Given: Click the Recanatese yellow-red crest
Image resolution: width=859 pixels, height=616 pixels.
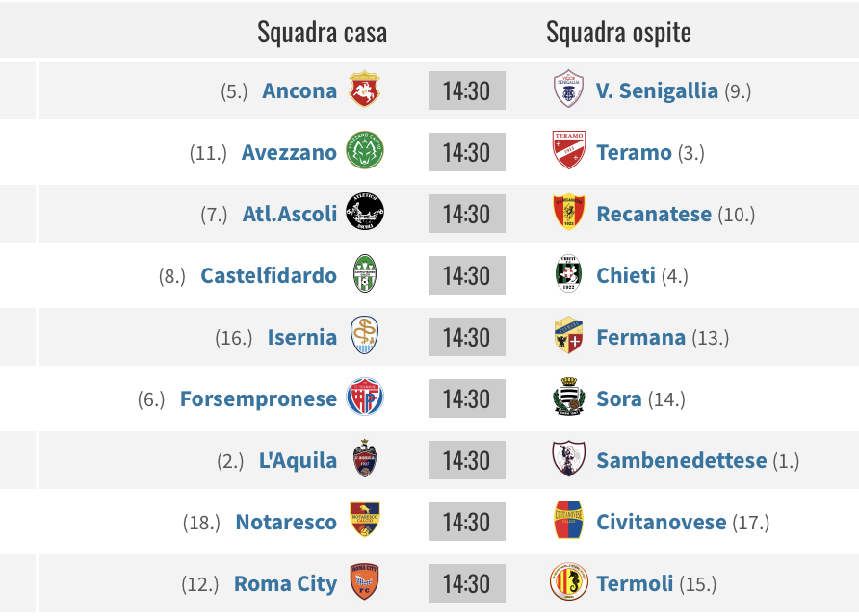Looking at the screenshot, I should click(568, 213).
